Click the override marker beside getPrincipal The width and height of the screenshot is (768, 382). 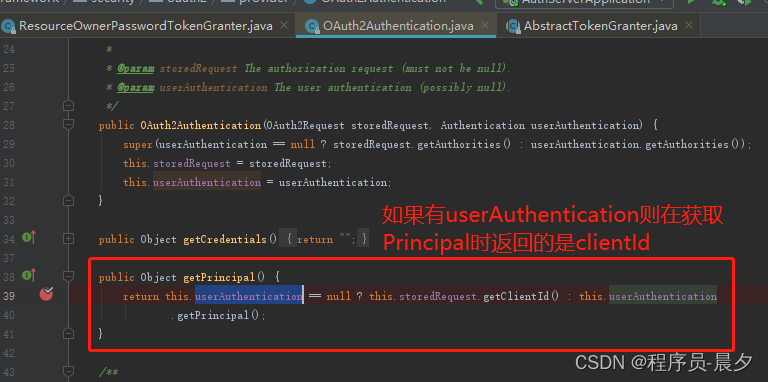(x=29, y=276)
